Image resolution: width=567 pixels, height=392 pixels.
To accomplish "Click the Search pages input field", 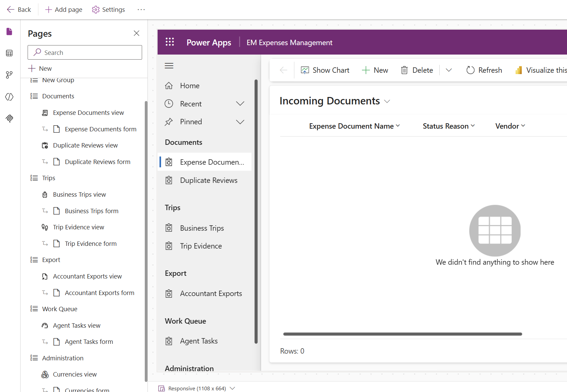I will tap(85, 53).
